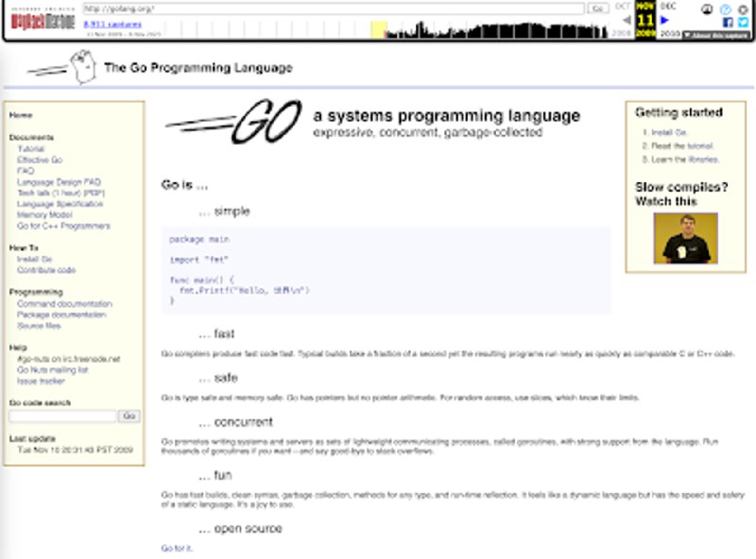Viewport: 756px width, 559px height.
Task: Play the Slow compiles video thumbnail
Action: (685, 238)
